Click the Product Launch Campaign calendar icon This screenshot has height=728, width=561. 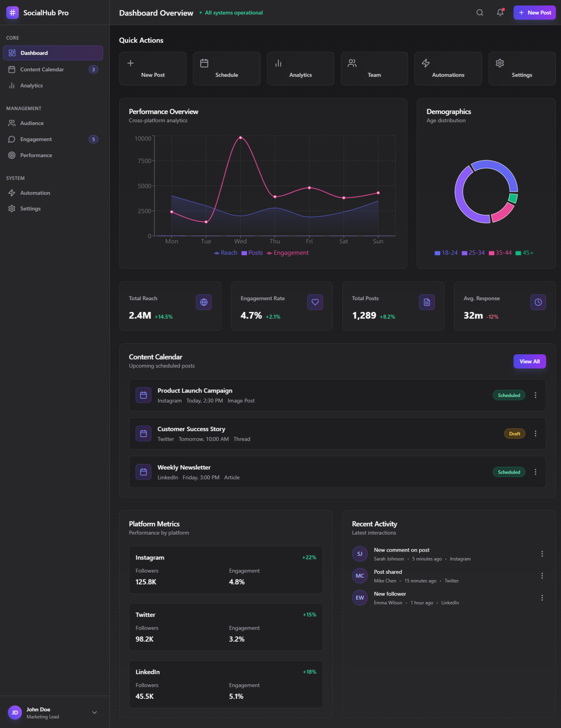pyautogui.click(x=143, y=395)
